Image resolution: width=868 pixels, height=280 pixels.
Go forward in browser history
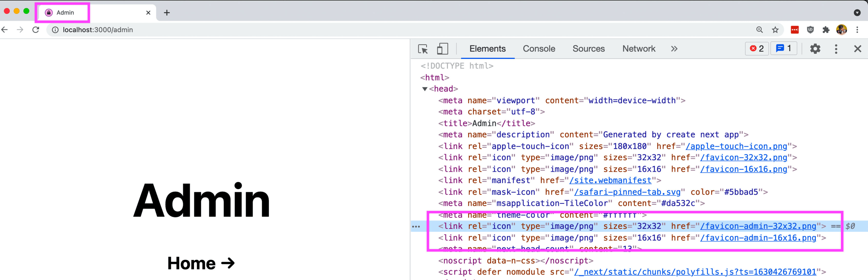click(20, 30)
